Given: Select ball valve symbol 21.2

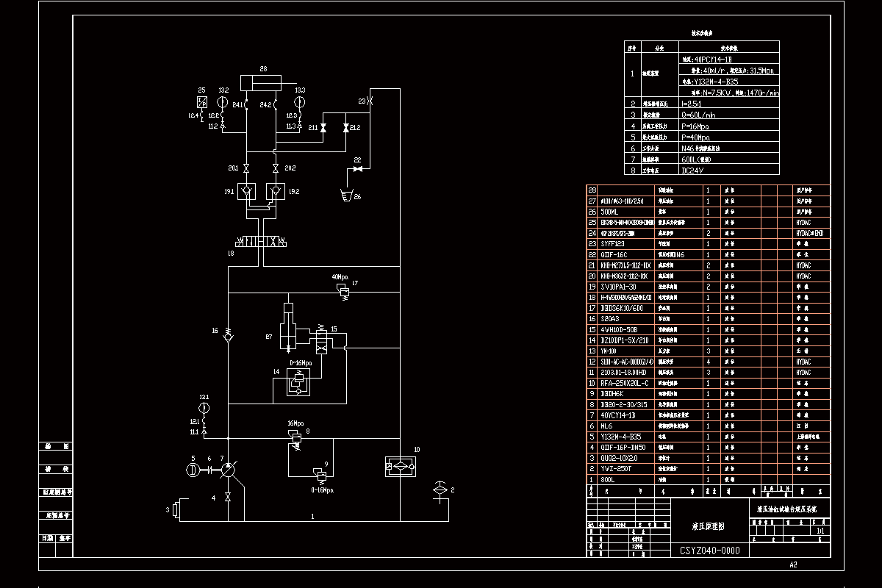Looking at the screenshot, I should (x=345, y=128).
